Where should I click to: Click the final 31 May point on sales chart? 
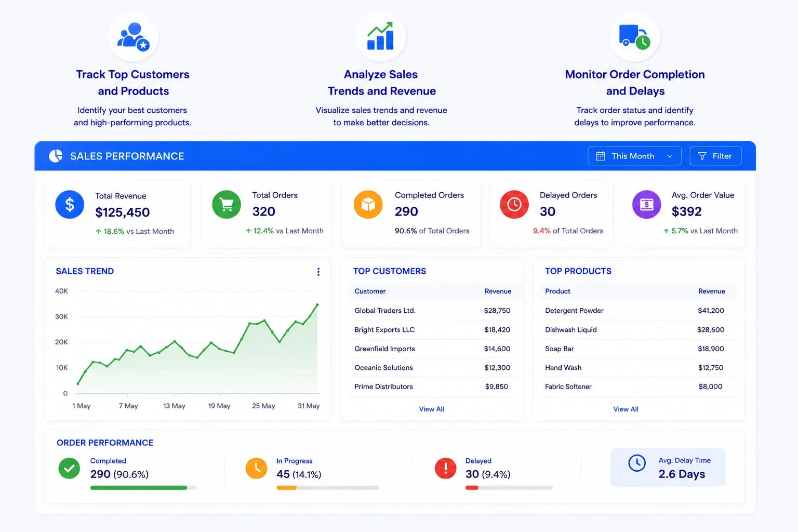[x=317, y=305]
